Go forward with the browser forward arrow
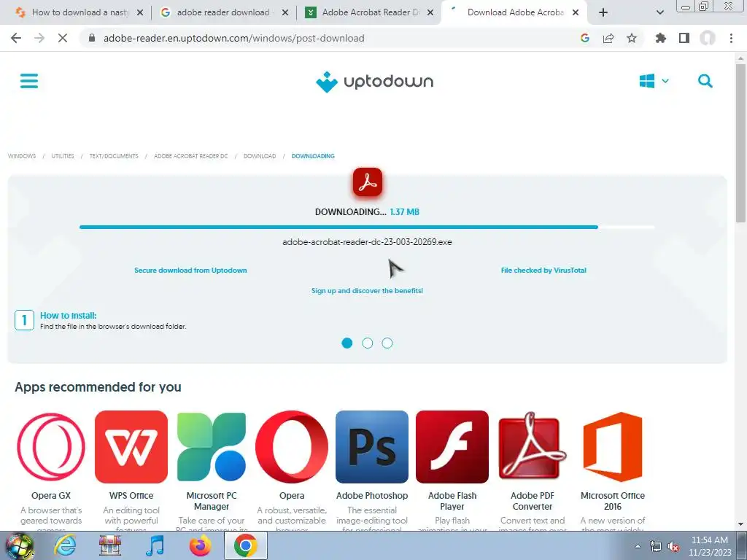The width and height of the screenshot is (747, 560). 39,38
